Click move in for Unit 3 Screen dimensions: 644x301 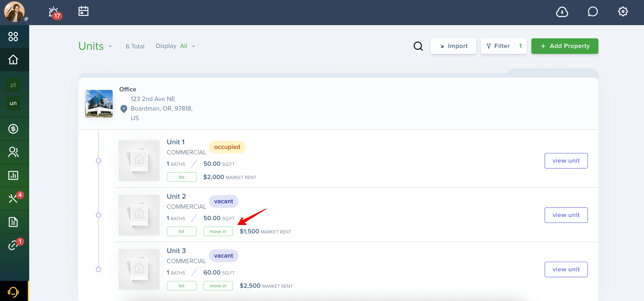[218, 286]
